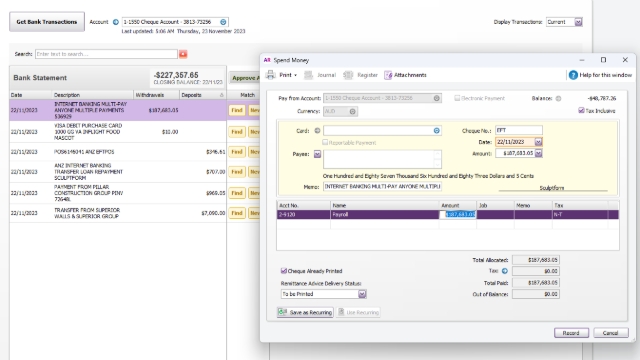Image resolution: width=640 pixels, height=360 pixels.
Task: Click the Record button
Action: tap(571, 333)
